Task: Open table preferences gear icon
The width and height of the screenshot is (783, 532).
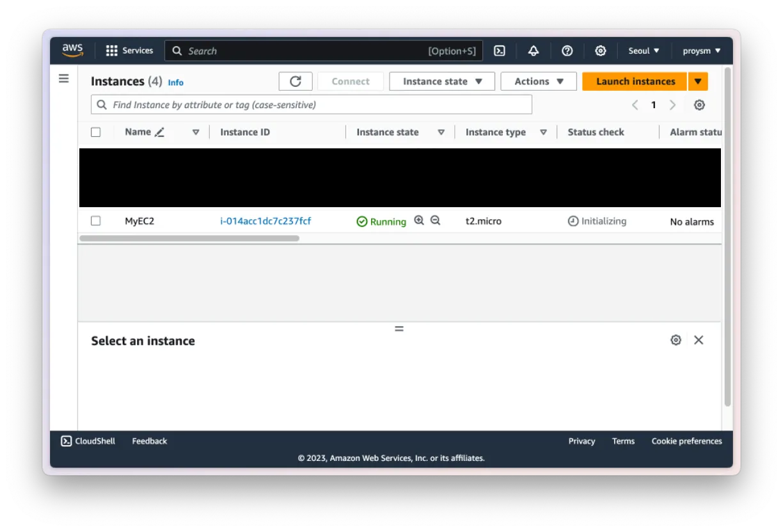Action: (x=700, y=105)
